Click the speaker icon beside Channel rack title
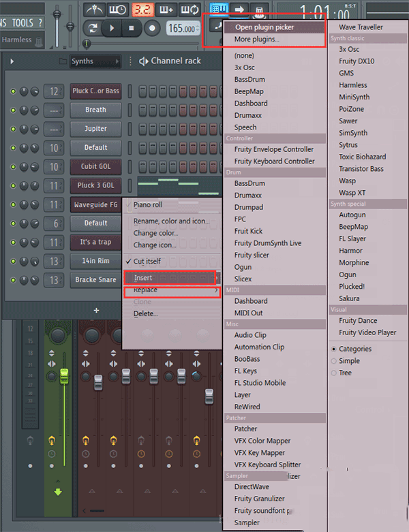 tap(143, 61)
